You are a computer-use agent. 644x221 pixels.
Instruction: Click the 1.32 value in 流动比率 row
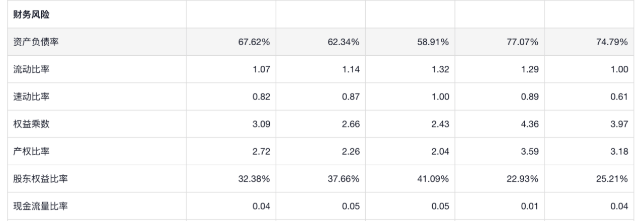click(x=439, y=69)
